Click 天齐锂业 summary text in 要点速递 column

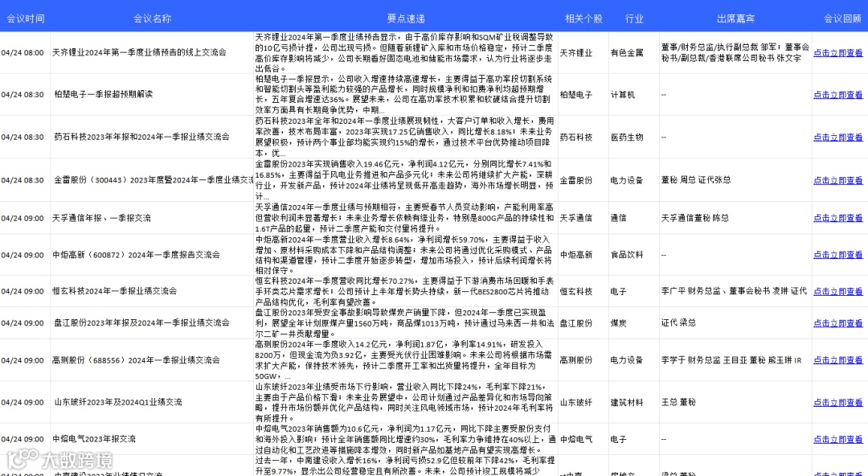(404, 52)
